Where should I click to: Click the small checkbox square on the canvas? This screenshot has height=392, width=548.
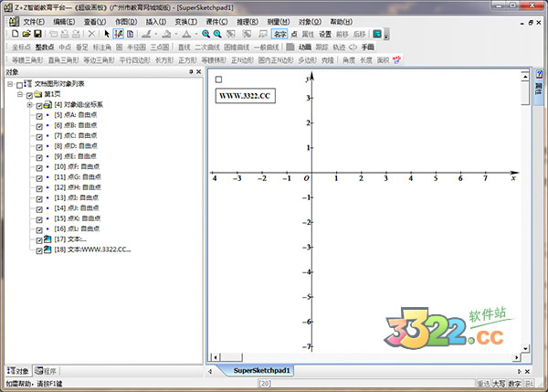[219, 79]
